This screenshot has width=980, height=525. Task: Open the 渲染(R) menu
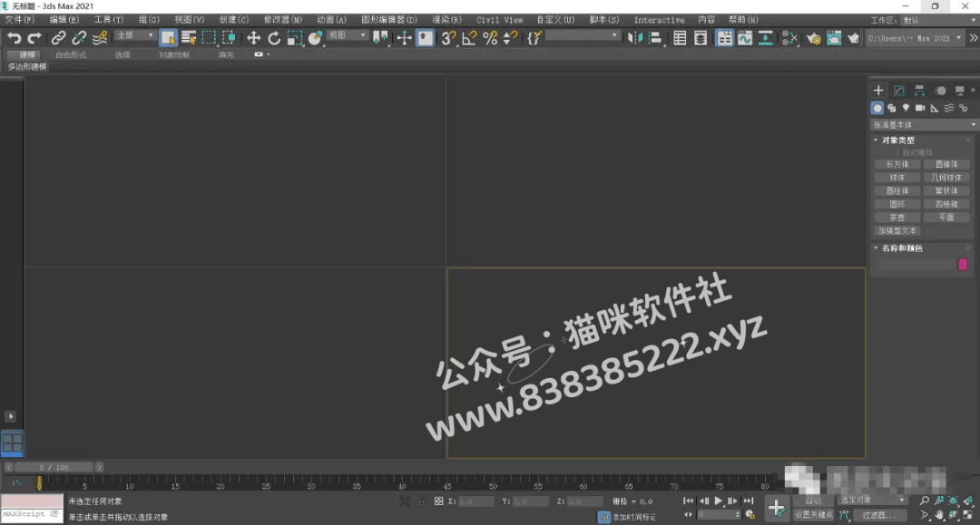pos(446,20)
